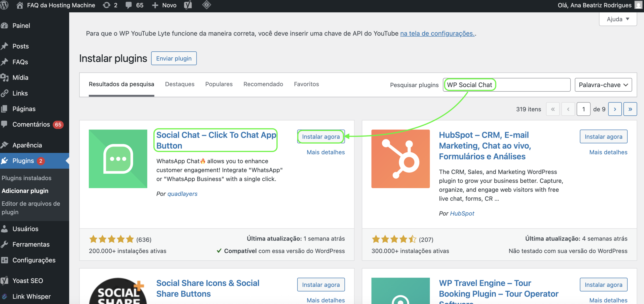Viewport: 644px width, 304px height.
Task: Click the plus icon next to Novo
Action: pyautogui.click(x=155, y=5)
